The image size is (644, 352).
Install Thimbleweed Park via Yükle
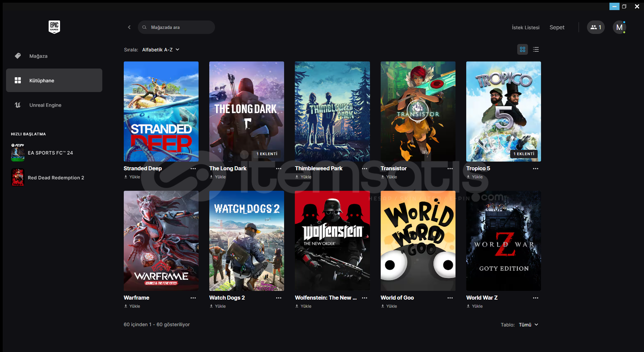coord(303,177)
